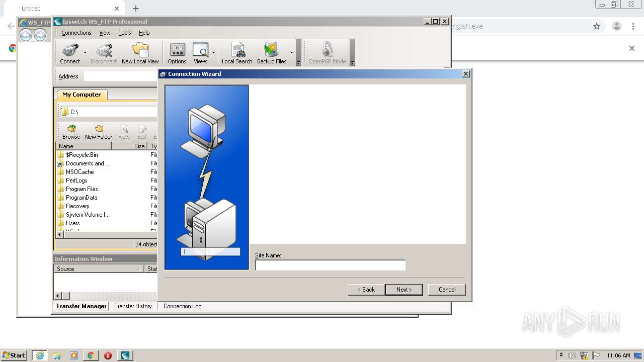The height and width of the screenshot is (362, 644).
Task: Launch Local Search
Action: pos(237,53)
